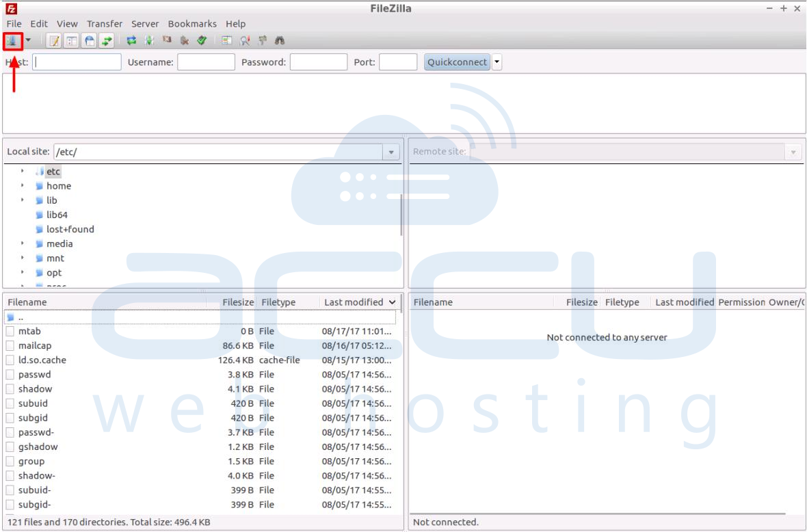Screen dimensions: 807x532
Task: Click the remote pane horizontal scrollbar
Action: [598, 513]
